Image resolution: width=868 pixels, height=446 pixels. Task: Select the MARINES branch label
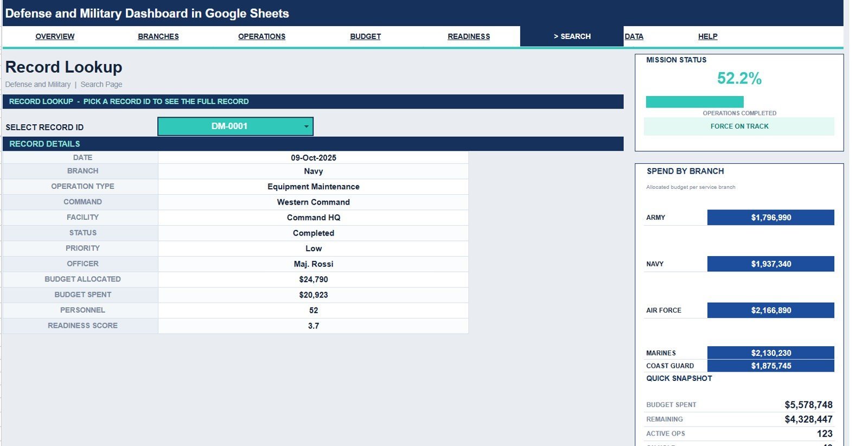[661, 353]
